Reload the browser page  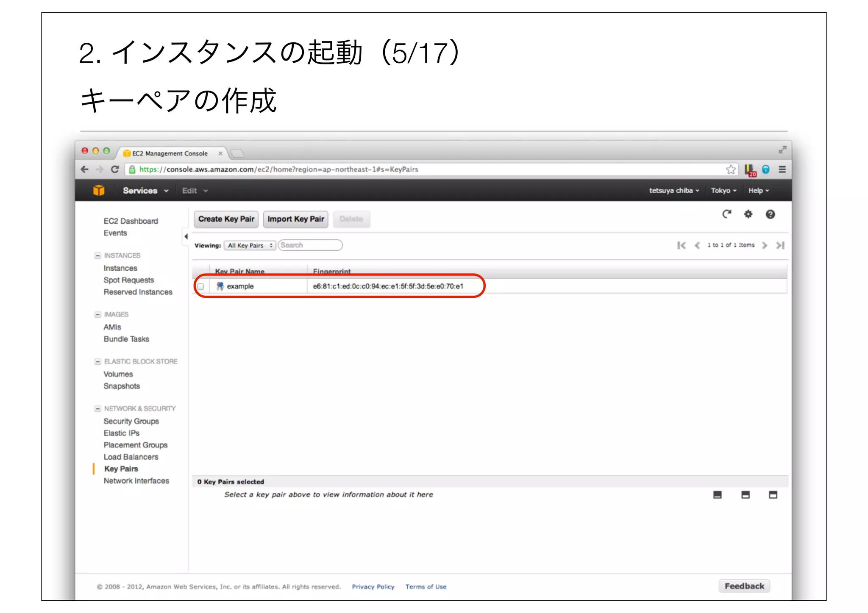[x=114, y=169]
